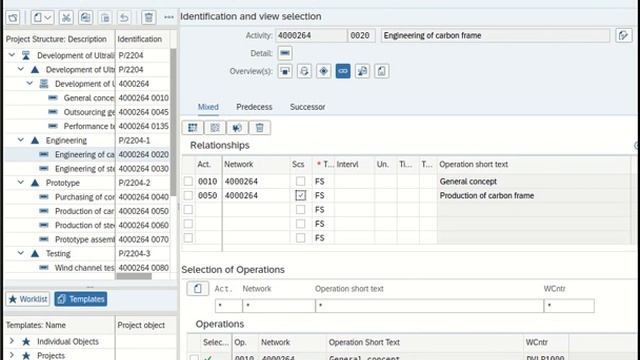The height and width of the screenshot is (360, 640).
Task: Click the Engineering of carbon frame description field
Action: click(x=496, y=36)
